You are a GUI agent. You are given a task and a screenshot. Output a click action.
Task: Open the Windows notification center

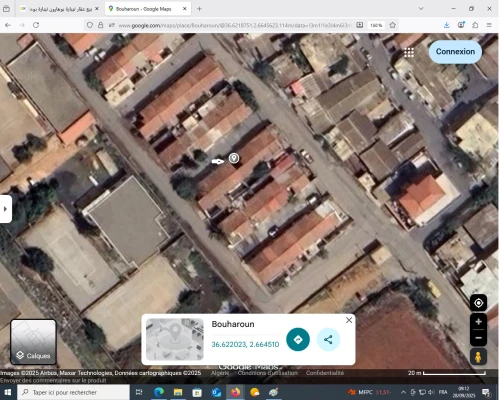coord(487,392)
